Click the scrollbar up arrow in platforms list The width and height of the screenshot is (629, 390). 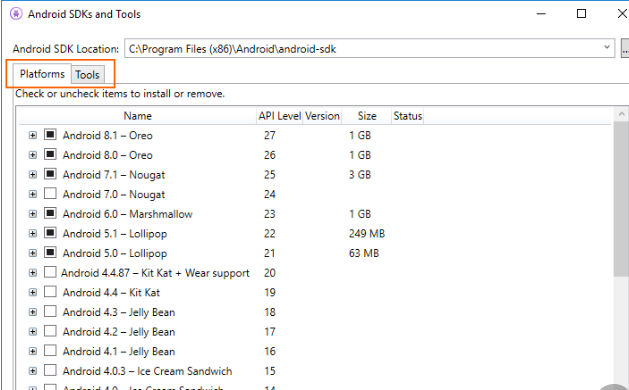pos(621,114)
